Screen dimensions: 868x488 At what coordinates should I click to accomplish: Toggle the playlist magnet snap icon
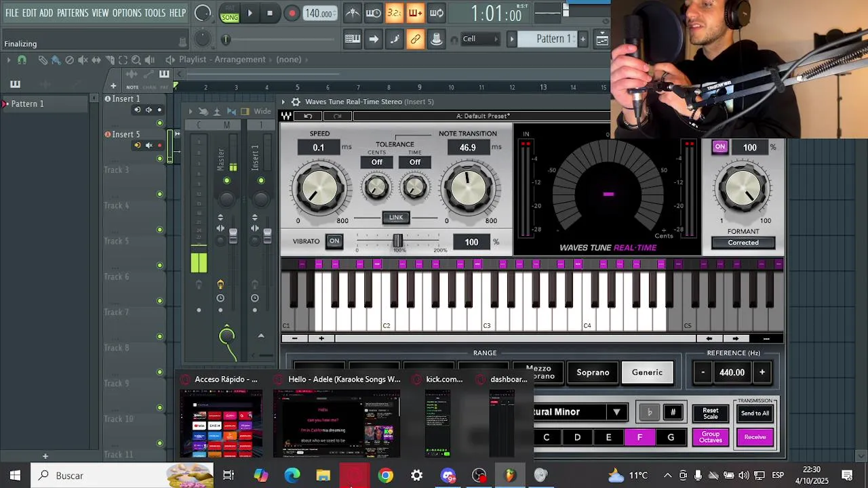22,60
